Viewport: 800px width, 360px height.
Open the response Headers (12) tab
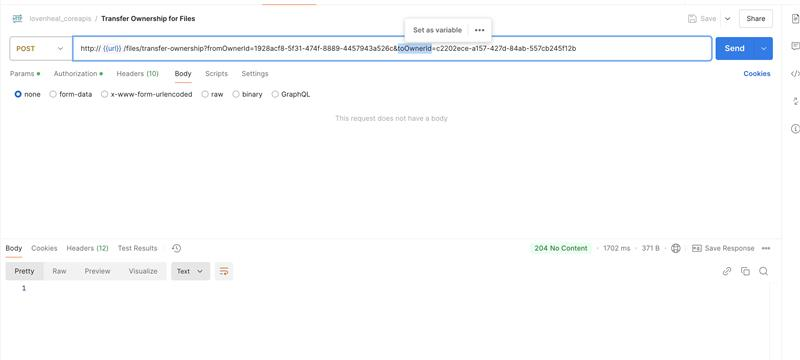[x=87, y=248]
